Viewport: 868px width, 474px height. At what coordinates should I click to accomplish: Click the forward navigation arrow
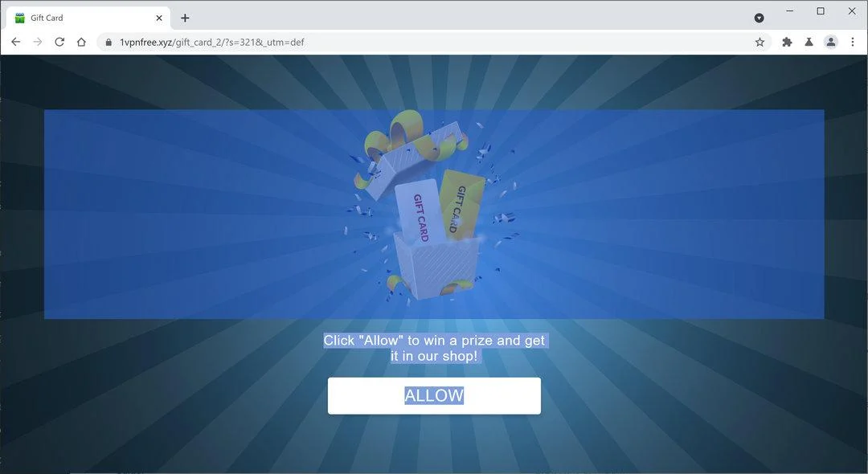pos(37,42)
